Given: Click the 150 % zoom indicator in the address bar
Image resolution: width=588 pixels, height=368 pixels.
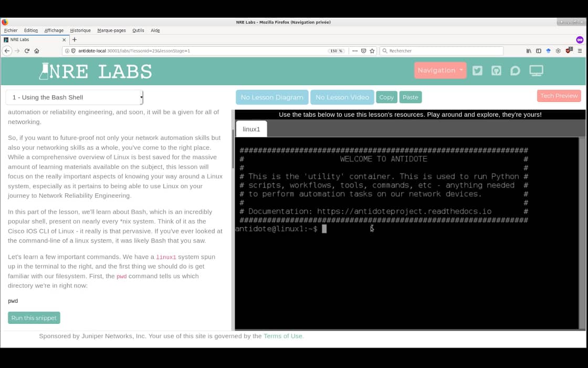Looking at the screenshot, I should click(337, 50).
